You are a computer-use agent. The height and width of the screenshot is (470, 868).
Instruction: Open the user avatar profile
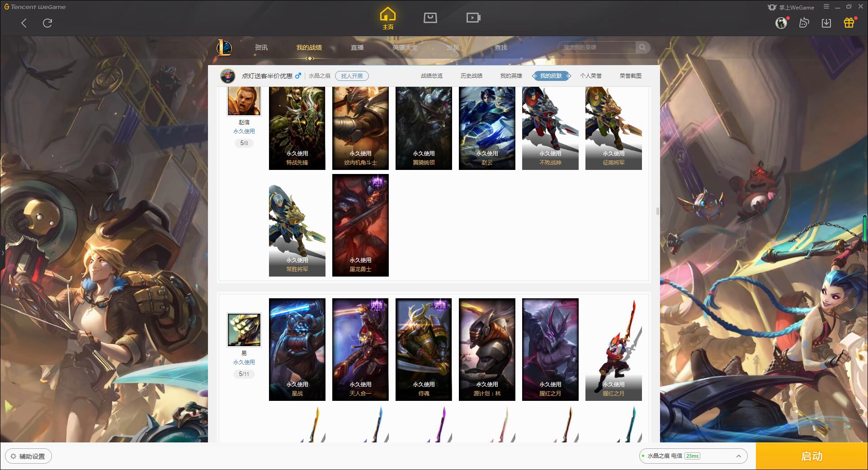781,23
